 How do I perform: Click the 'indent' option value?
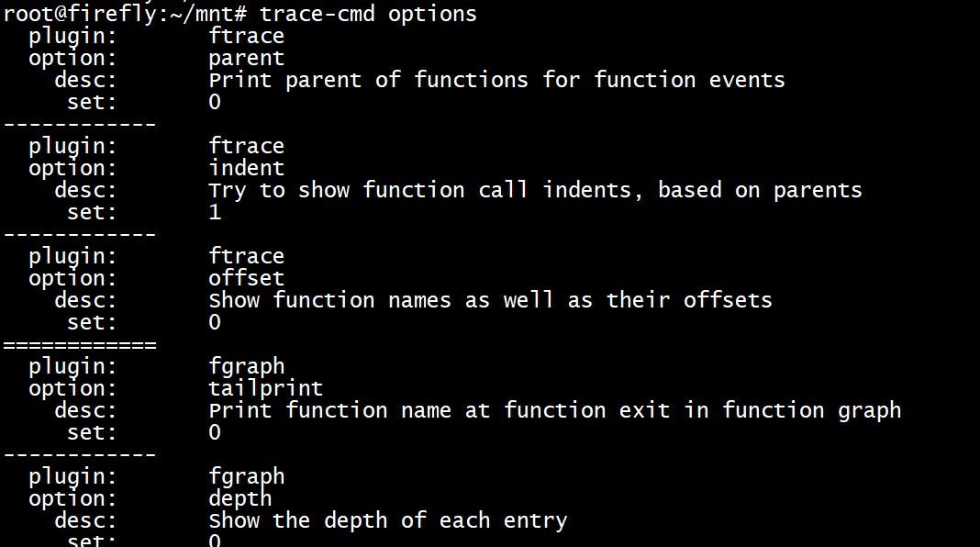tap(246, 168)
